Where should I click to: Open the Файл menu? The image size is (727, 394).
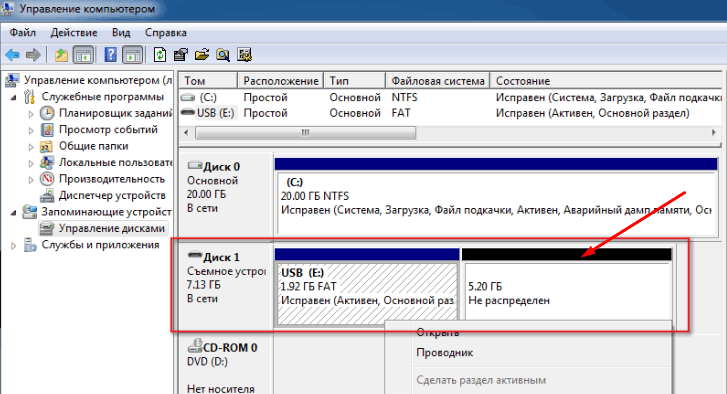pyautogui.click(x=23, y=33)
